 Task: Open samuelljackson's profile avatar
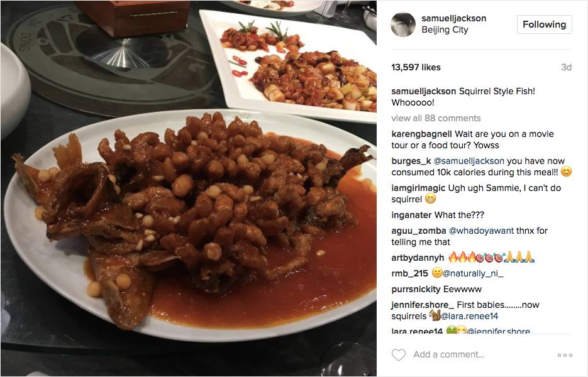(x=403, y=25)
